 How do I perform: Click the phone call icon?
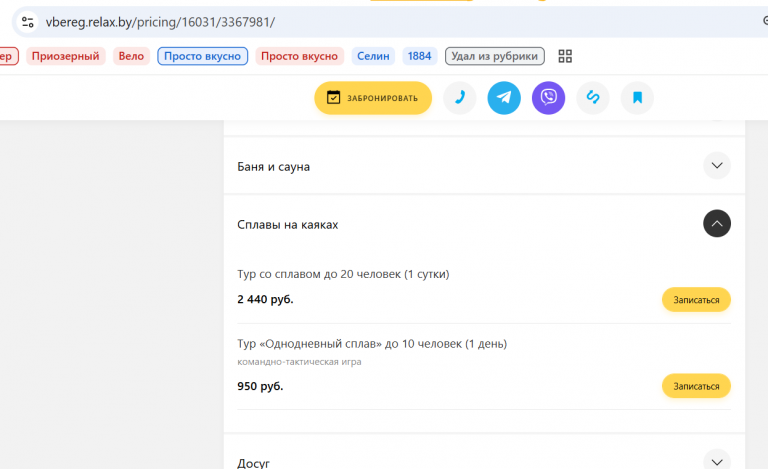(459, 98)
